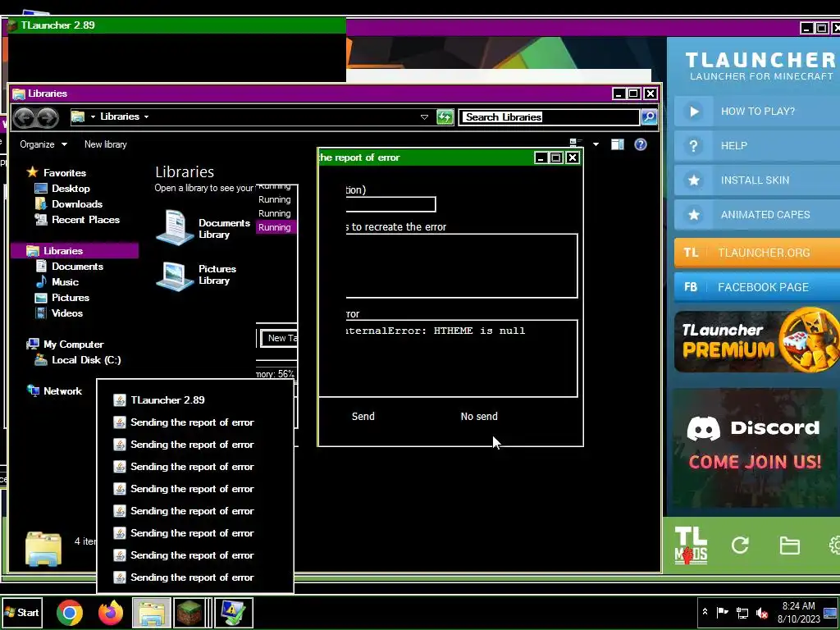
Task: Click the magnifier icon in Search Libraries
Action: coord(649,116)
